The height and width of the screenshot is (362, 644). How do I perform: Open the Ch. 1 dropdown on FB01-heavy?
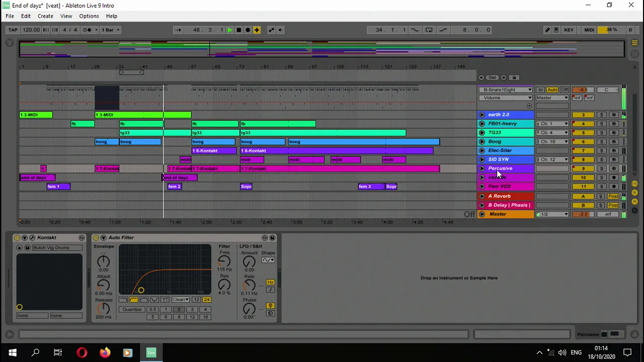(x=552, y=124)
